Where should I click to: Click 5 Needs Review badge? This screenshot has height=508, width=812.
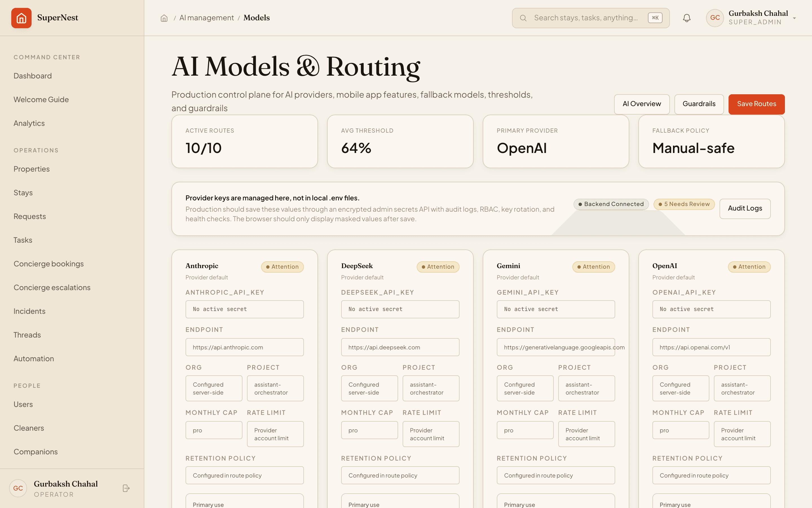point(684,204)
